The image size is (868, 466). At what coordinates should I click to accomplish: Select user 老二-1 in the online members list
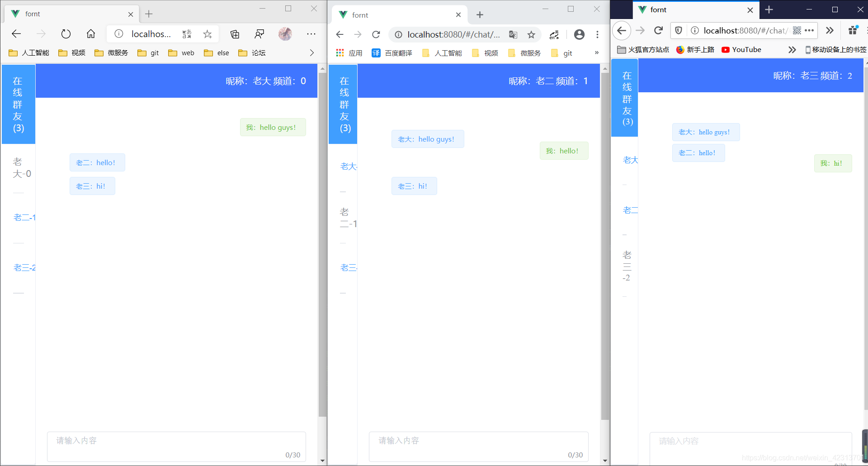pos(24,217)
